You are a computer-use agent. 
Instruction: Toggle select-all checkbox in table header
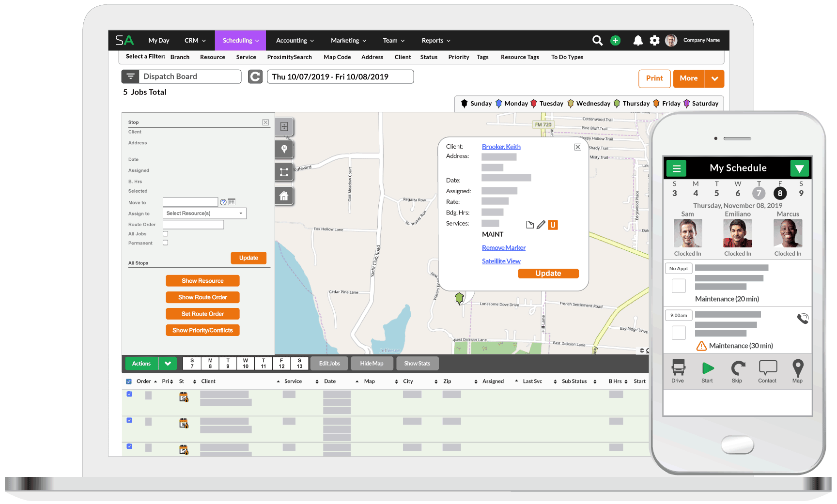tap(129, 382)
